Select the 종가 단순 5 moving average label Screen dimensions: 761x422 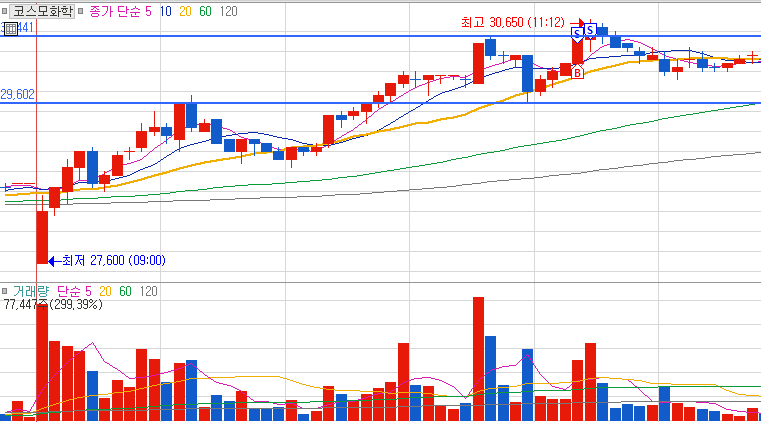(x=120, y=11)
